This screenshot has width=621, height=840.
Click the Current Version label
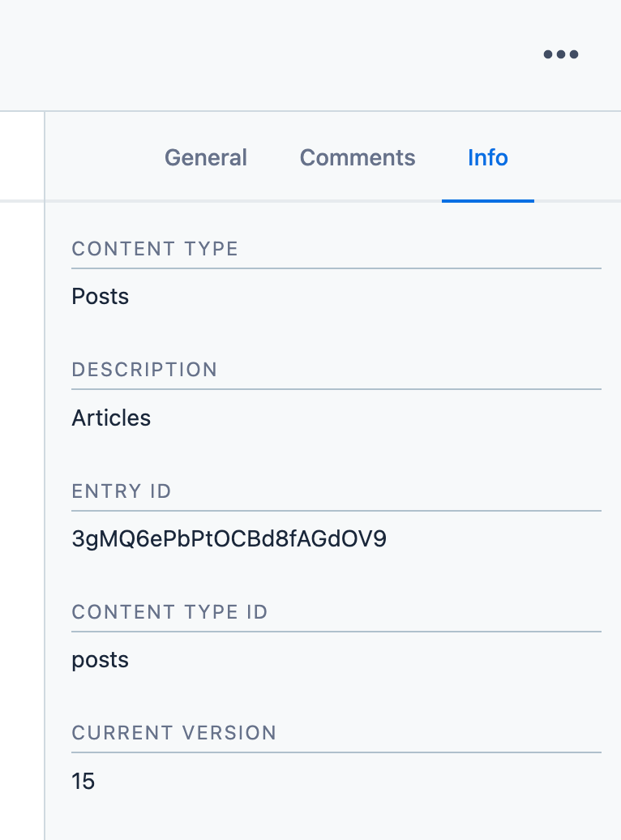[x=173, y=733]
